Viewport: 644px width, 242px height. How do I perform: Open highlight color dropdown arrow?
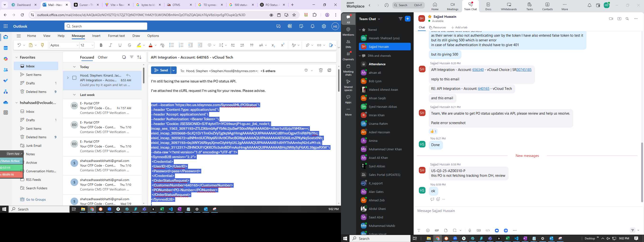[x=144, y=45]
